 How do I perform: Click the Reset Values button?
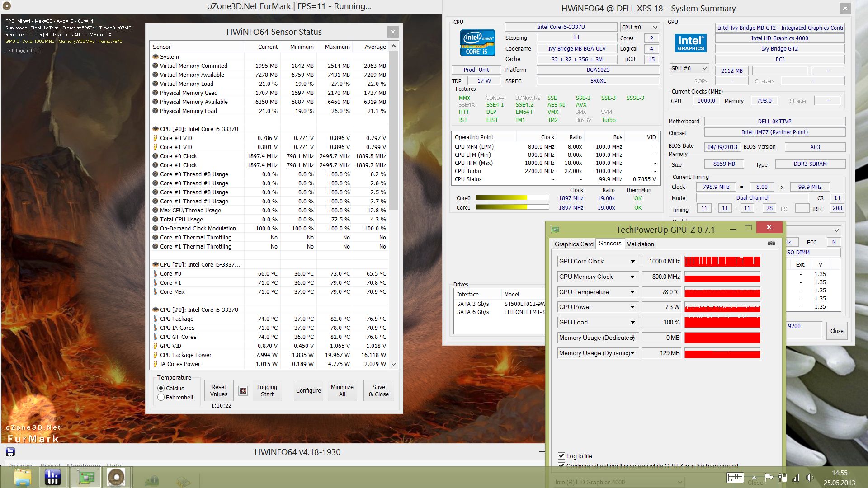point(219,391)
